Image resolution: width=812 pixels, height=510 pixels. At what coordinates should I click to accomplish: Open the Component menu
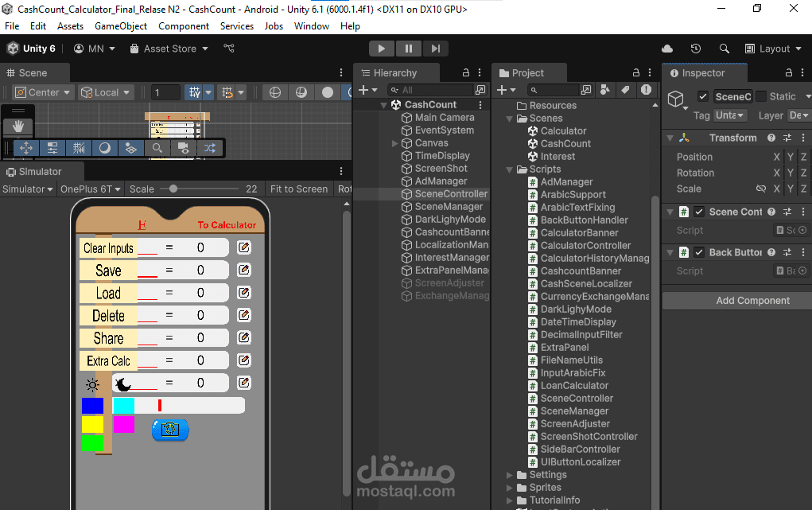pos(184,26)
